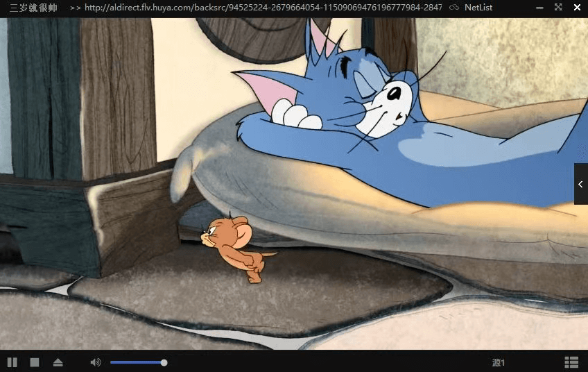
Task: Stop the video with the square button
Action: click(x=35, y=362)
